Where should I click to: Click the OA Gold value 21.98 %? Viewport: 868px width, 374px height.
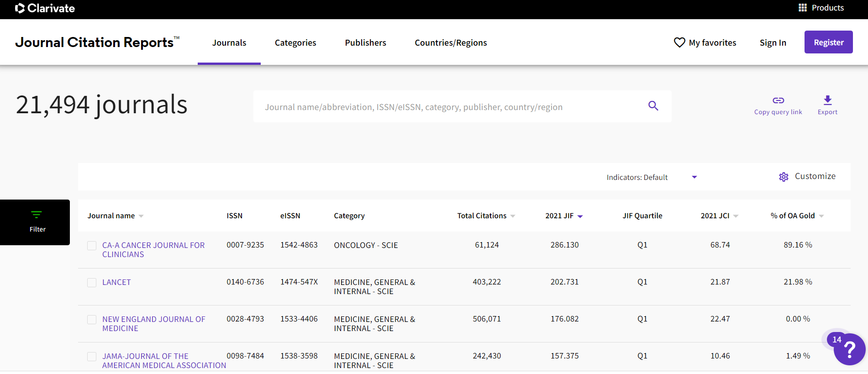798,282
